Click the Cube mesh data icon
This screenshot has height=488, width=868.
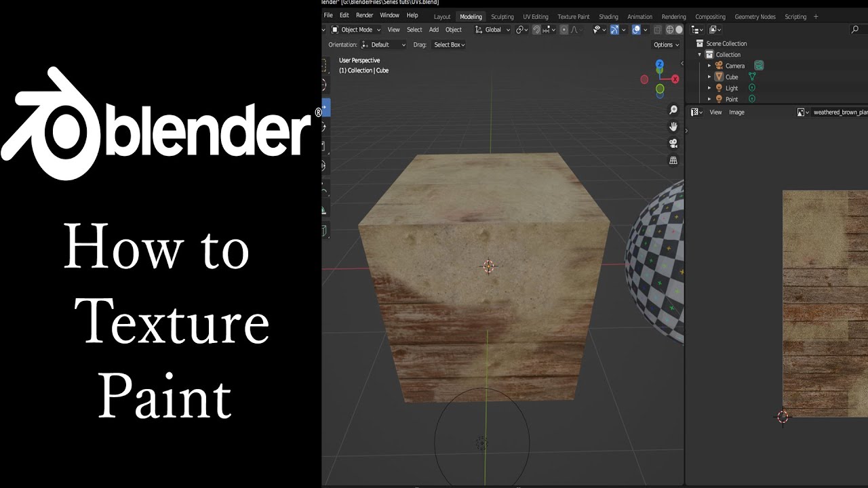pyautogui.click(x=751, y=77)
